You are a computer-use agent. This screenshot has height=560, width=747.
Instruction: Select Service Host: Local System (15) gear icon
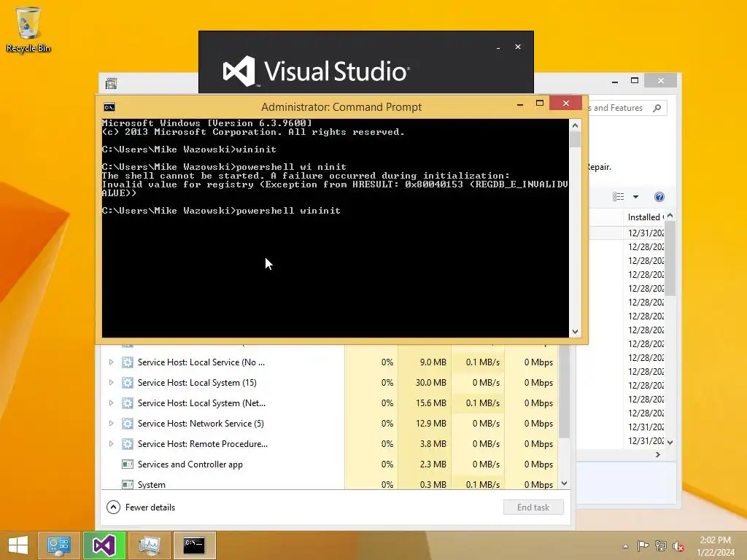(127, 383)
